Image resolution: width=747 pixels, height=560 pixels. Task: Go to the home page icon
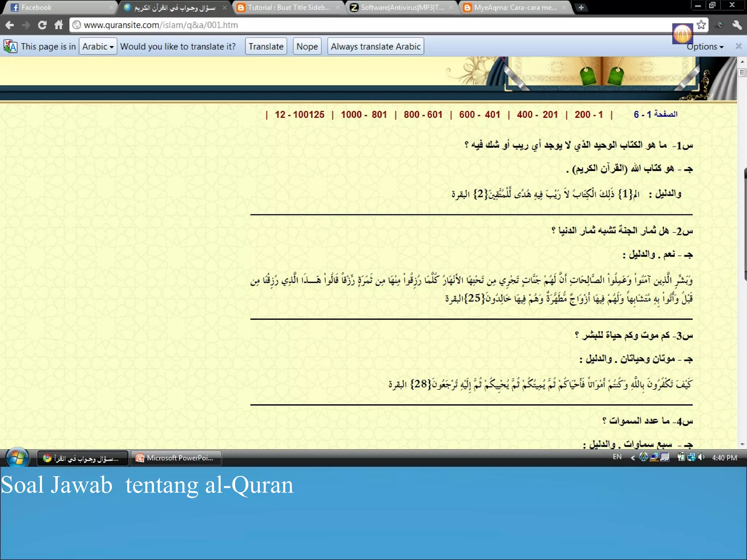(59, 25)
